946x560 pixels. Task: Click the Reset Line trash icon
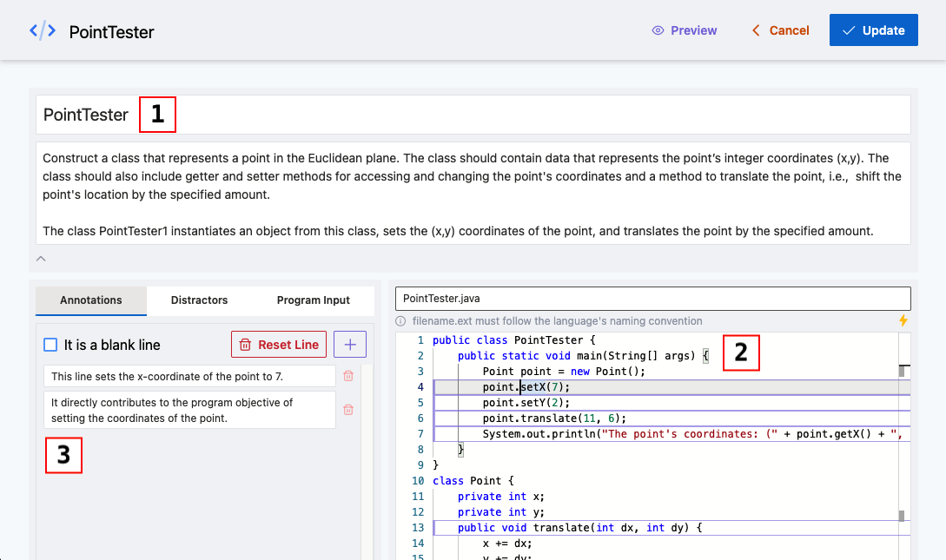click(x=245, y=345)
